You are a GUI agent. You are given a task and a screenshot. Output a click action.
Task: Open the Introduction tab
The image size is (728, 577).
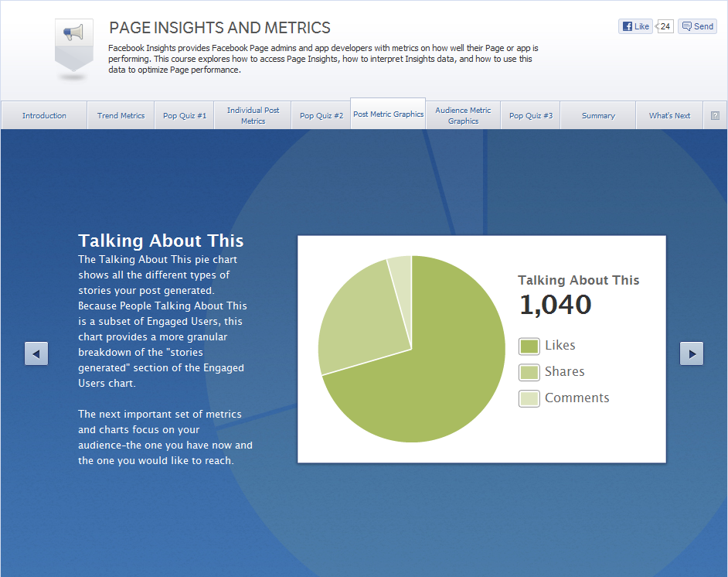pos(44,116)
